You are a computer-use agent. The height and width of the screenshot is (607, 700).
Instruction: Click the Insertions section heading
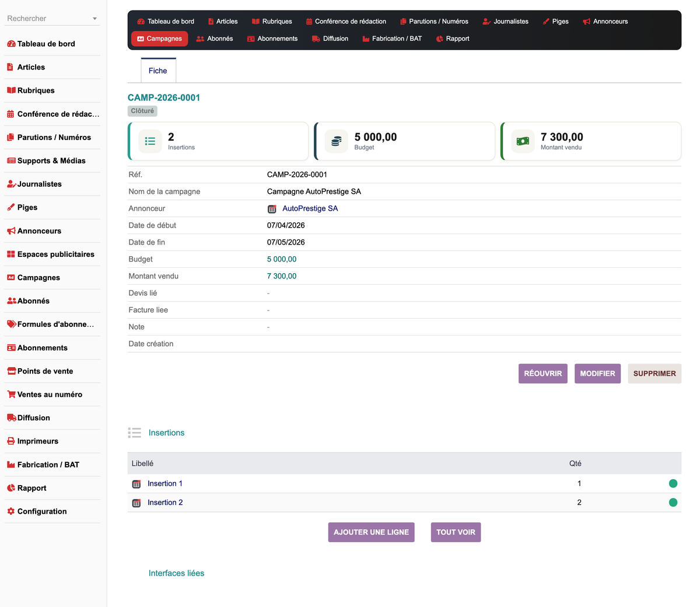(166, 432)
